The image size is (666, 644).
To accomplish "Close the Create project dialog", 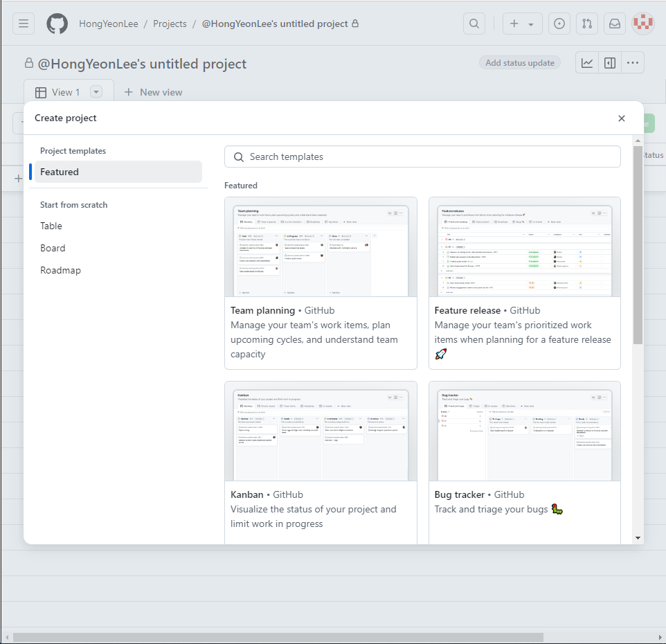I will (622, 118).
